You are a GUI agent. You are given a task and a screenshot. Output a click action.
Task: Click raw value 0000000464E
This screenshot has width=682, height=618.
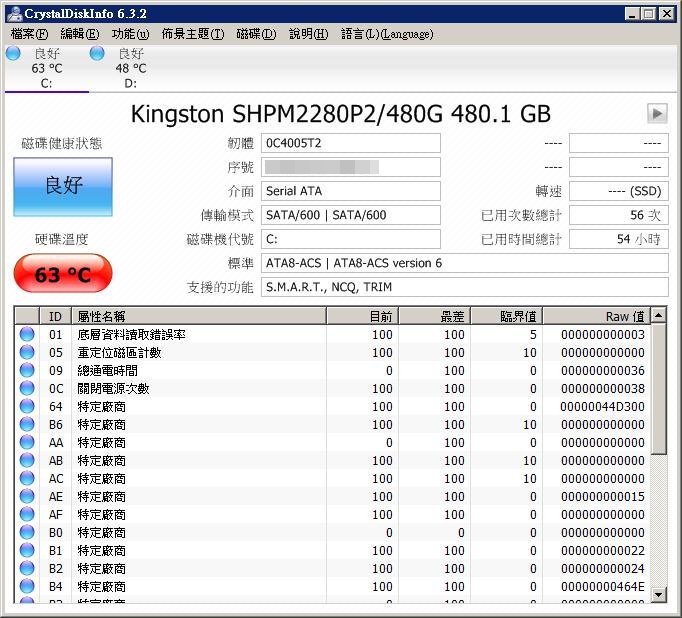602,587
